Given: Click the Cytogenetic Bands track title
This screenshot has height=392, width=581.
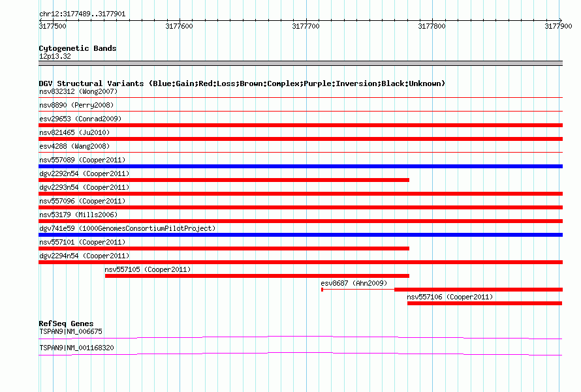Looking at the screenshot, I should pos(78,48).
